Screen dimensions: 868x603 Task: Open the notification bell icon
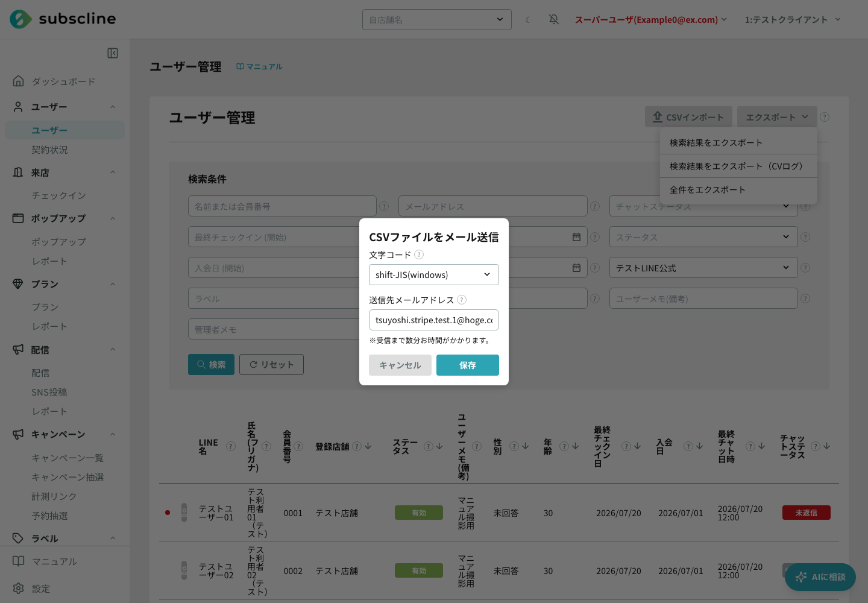[553, 19]
